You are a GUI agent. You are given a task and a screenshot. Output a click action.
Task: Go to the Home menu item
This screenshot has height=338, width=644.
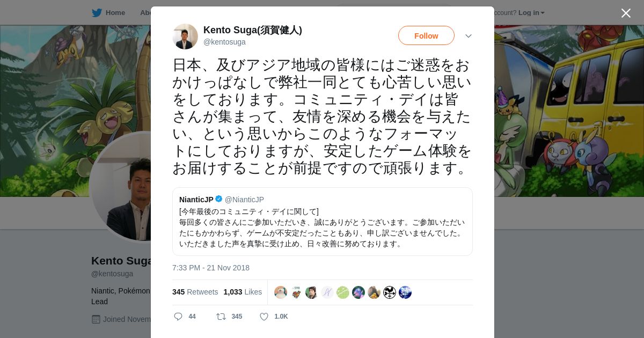[x=115, y=13]
